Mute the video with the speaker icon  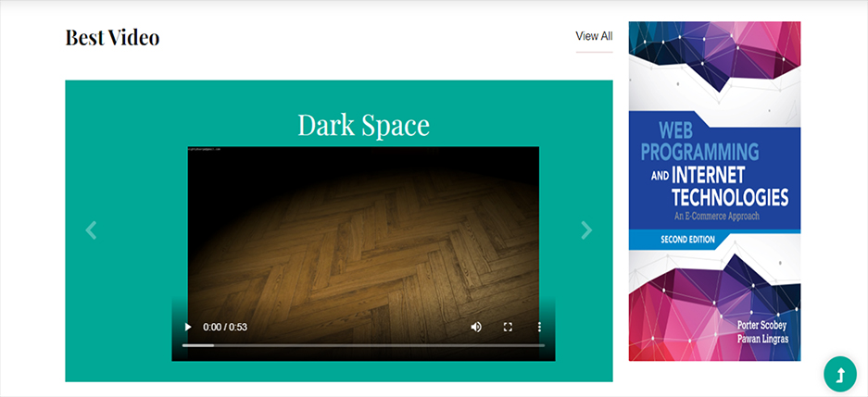click(x=476, y=327)
